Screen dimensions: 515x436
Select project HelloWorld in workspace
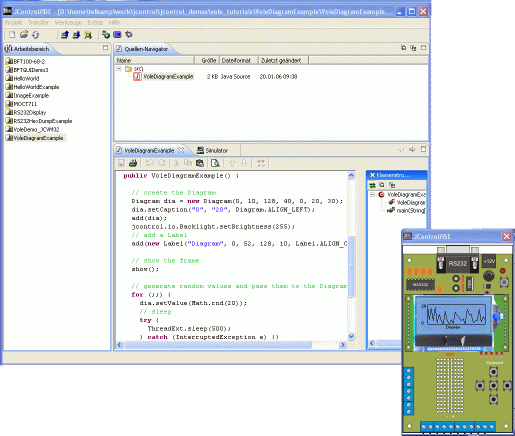point(23,78)
